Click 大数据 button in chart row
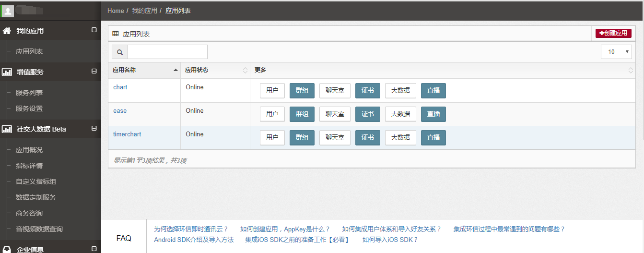Screen dimensions: 644x253 pyautogui.click(x=400, y=91)
